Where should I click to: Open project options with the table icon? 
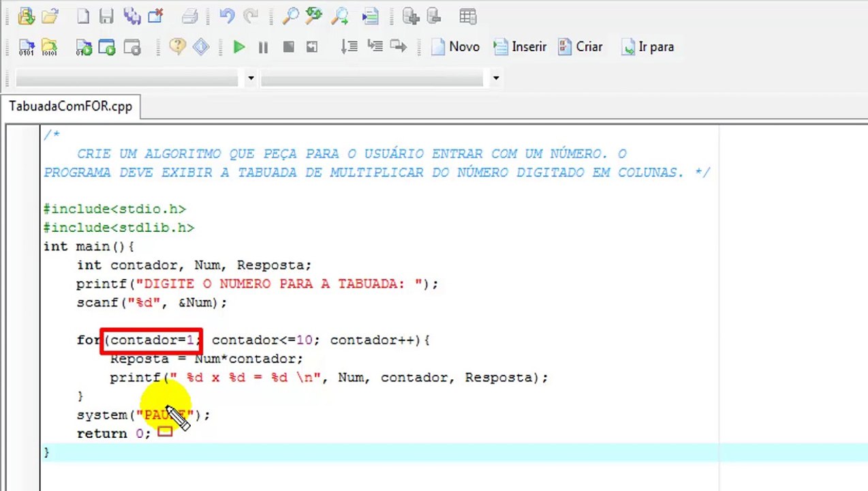click(x=467, y=16)
